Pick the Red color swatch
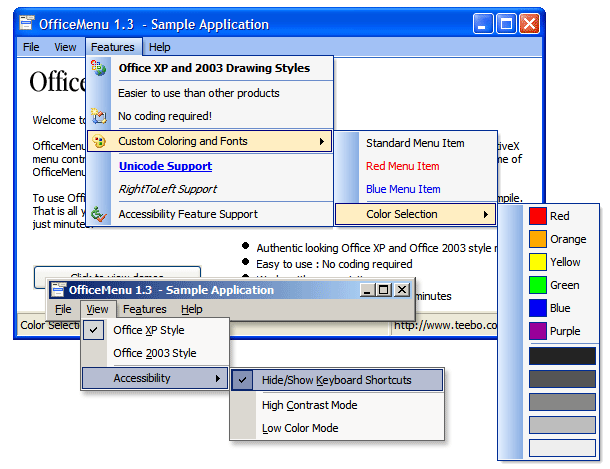Image resolution: width=610 pixels, height=469 pixels. (538, 216)
